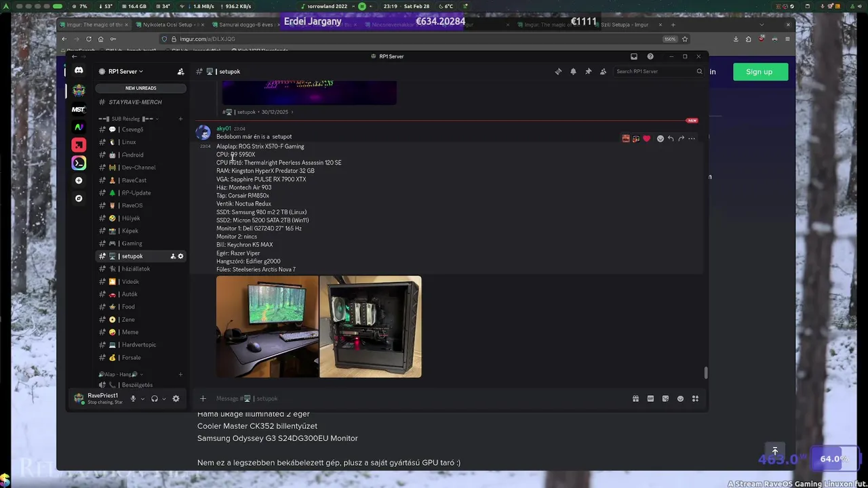868x488 pixels.
Task: Open the gift icon in message bar
Action: (635, 399)
